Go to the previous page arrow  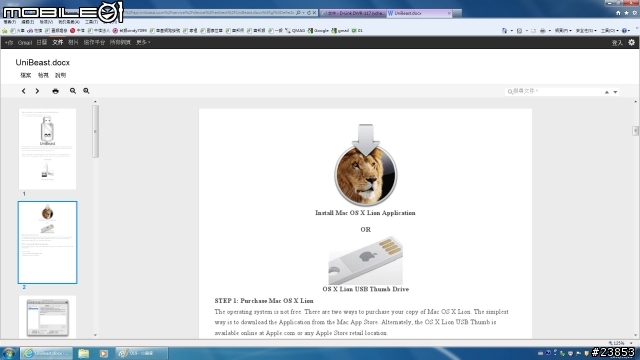(x=24, y=91)
